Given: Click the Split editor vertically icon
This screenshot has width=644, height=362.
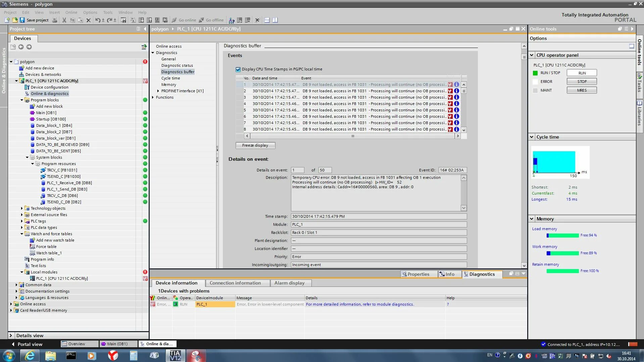Looking at the screenshot, I should pos(275,20).
